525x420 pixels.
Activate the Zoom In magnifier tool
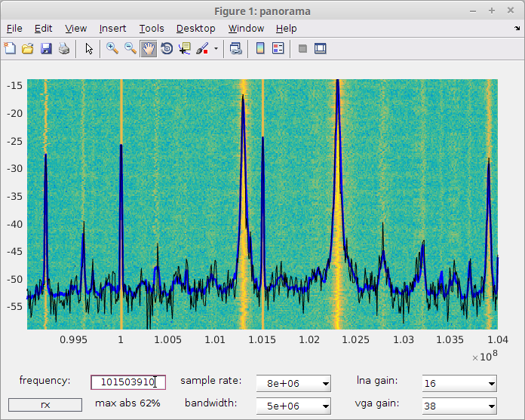point(112,48)
